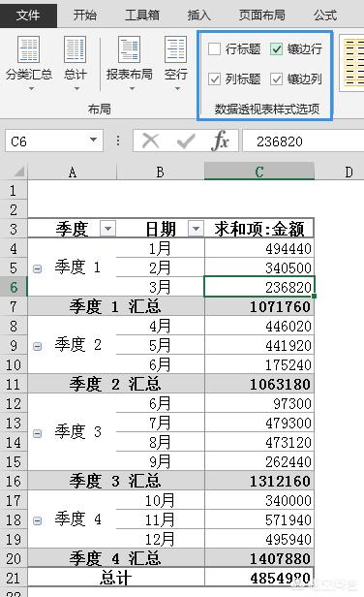Click the cell with value 175240
The image size is (364, 597).
click(x=259, y=364)
